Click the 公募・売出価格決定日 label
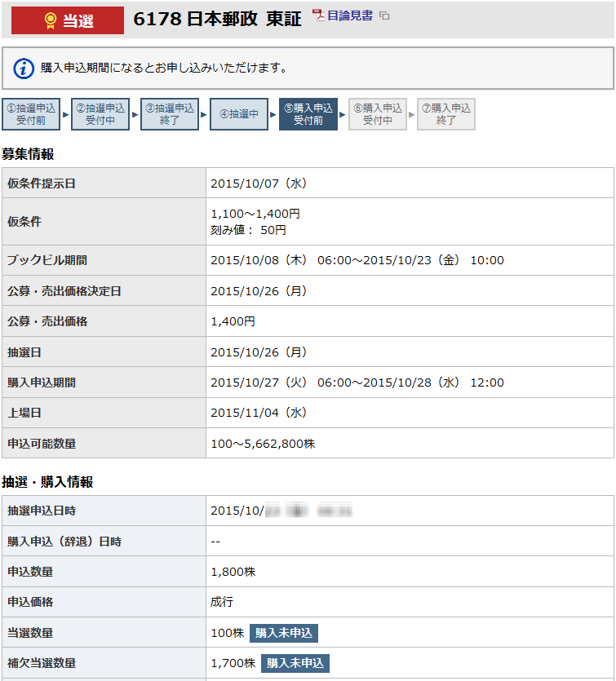 pyautogui.click(x=64, y=291)
